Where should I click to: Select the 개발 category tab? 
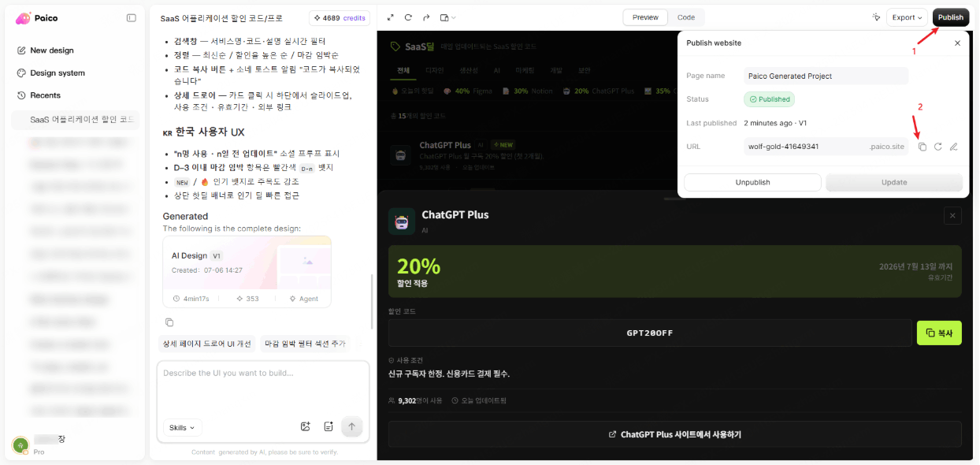click(x=556, y=70)
